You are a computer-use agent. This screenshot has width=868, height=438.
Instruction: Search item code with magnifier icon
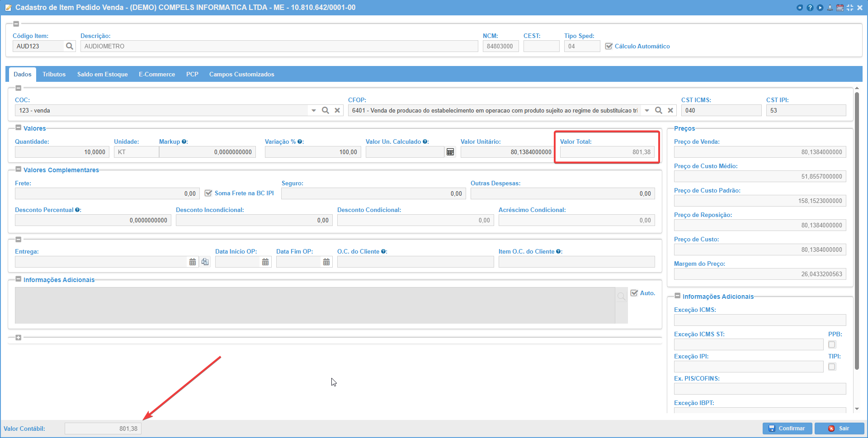(70, 46)
